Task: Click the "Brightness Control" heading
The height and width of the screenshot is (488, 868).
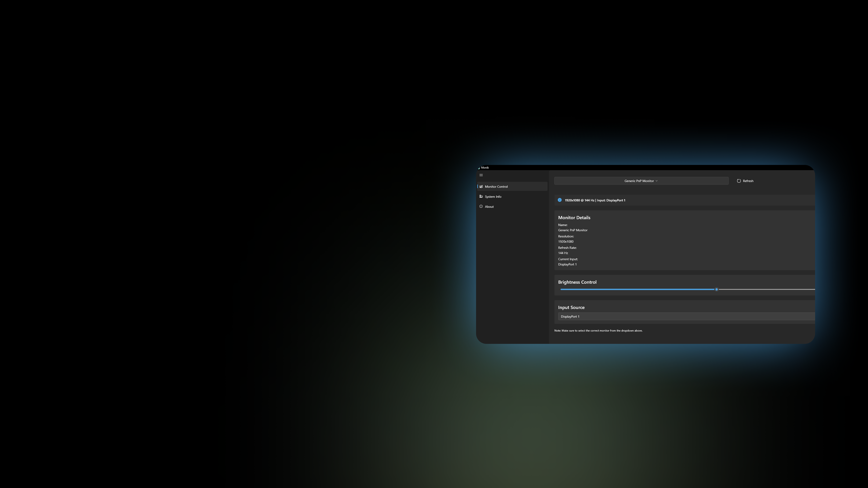Action: coord(577,282)
